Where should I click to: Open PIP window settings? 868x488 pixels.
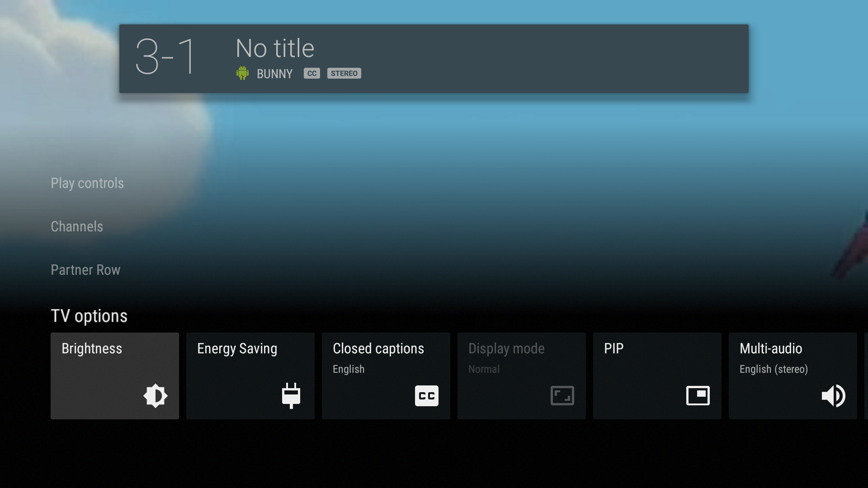pyautogui.click(x=657, y=376)
